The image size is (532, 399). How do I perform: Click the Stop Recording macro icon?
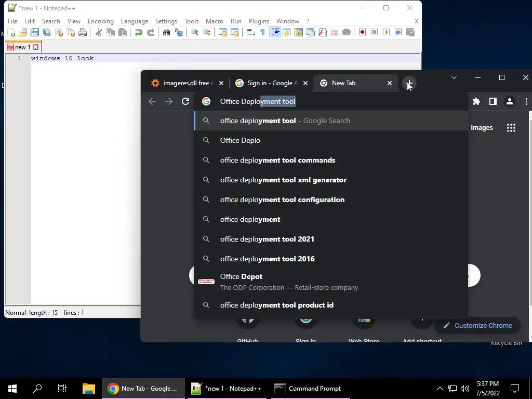click(374, 32)
